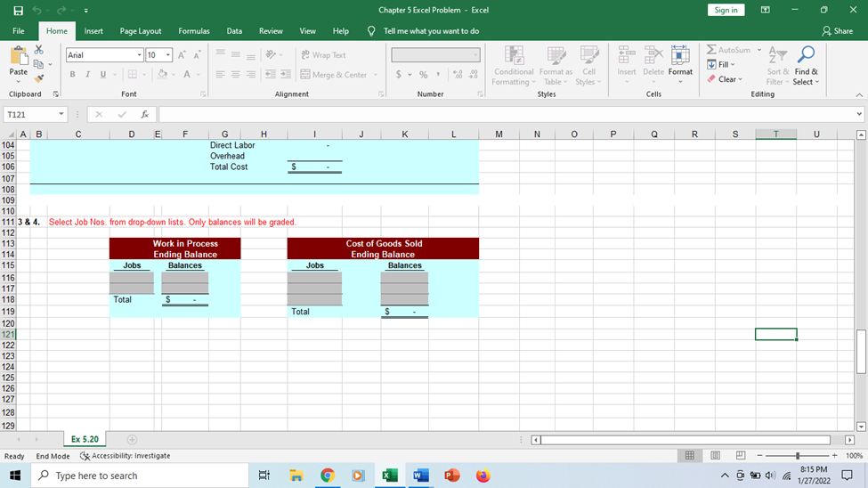868x488 pixels.
Task: Open the font name Arial dropdown
Action: [x=139, y=55]
